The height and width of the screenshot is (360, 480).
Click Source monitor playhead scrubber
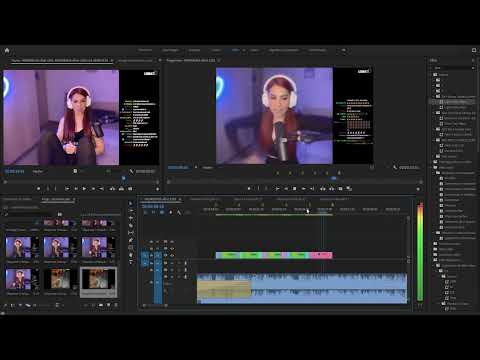[x=124, y=179]
